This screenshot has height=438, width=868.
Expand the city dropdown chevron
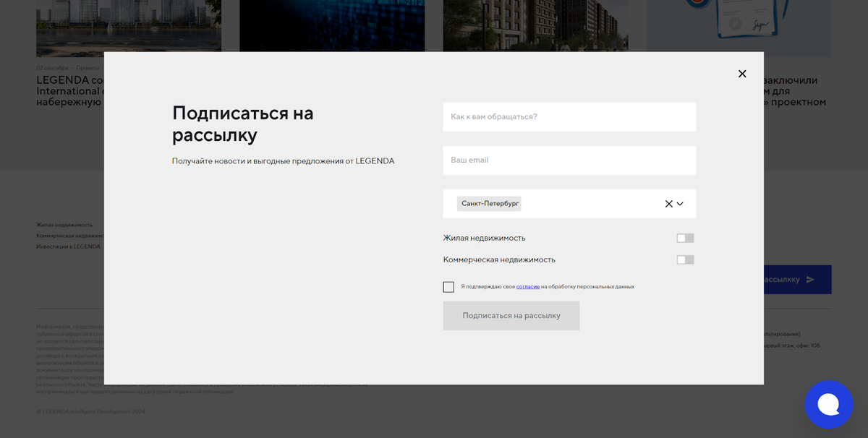(680, 204)
